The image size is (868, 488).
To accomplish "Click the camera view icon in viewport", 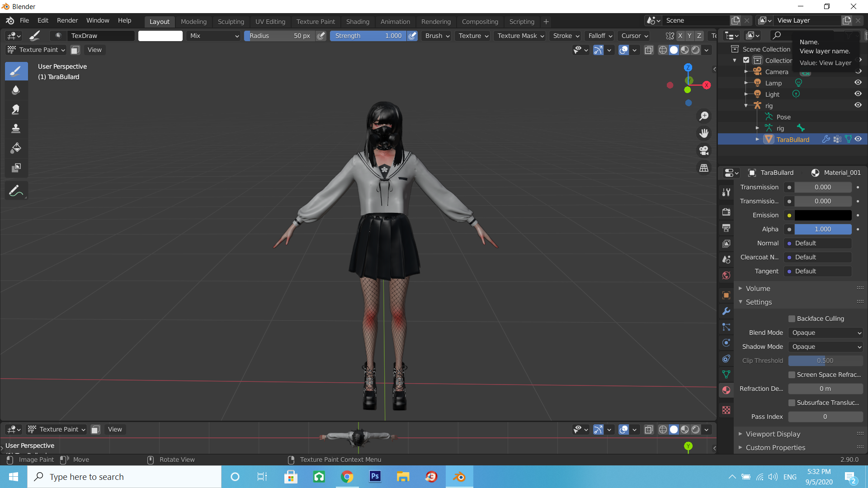I will click(704, 150).
